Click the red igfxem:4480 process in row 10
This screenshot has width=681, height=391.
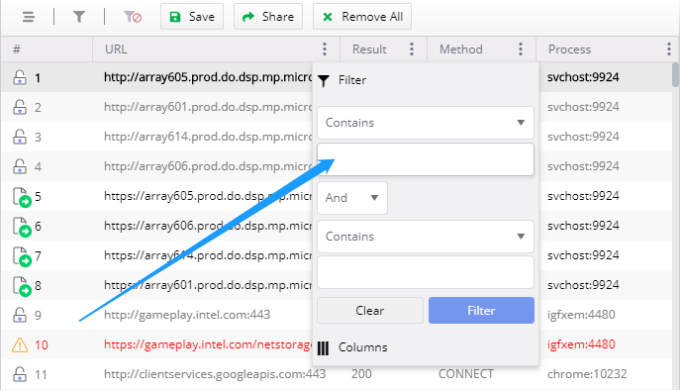[x=581, y=345]
